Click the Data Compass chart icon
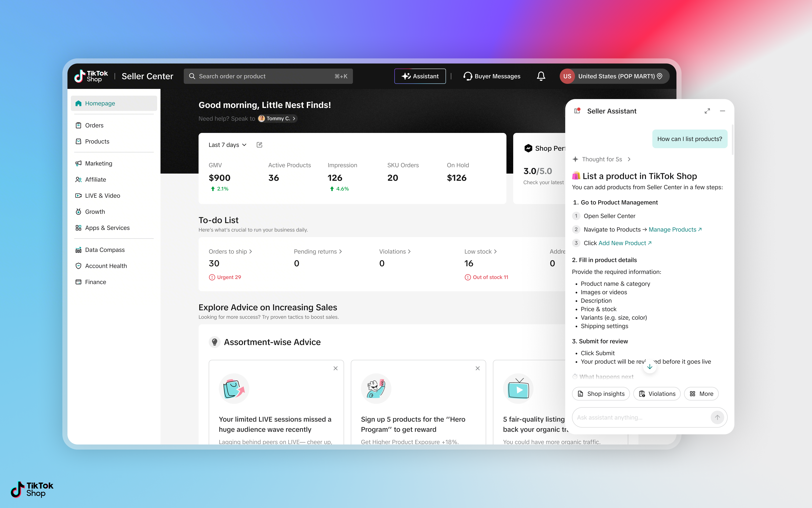 [78, 250]
